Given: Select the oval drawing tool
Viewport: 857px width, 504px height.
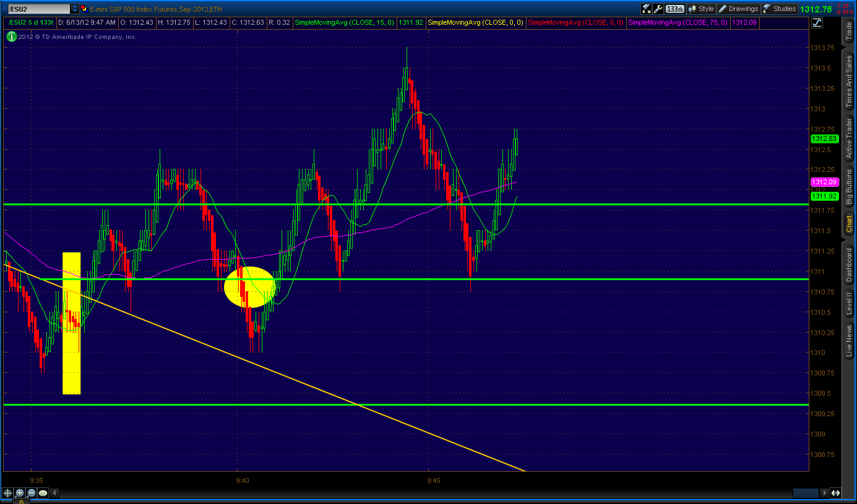Looking at the screenshot, I should pos(43,493).
